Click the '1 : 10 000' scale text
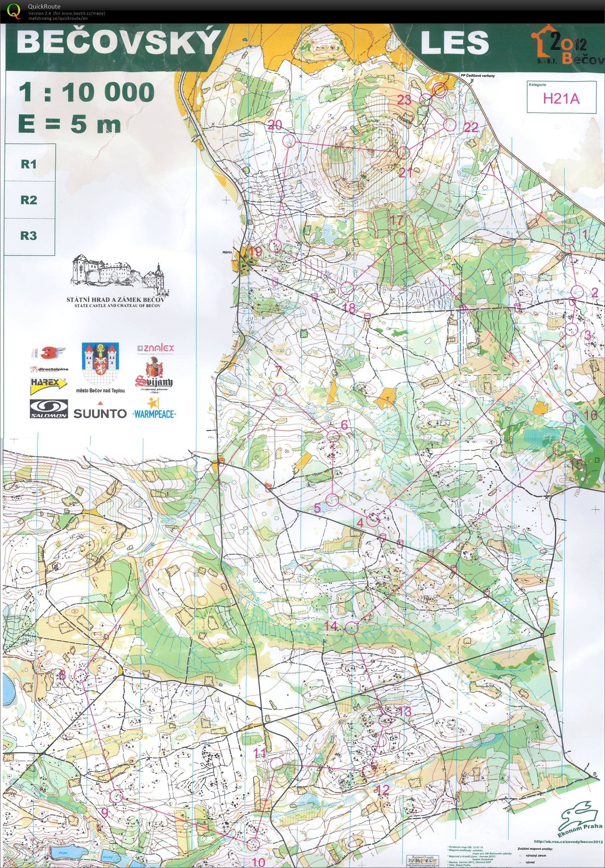Image resolution: width=605 pixels, height=868 pixels. pyautogui.click(x=87, y=93)
